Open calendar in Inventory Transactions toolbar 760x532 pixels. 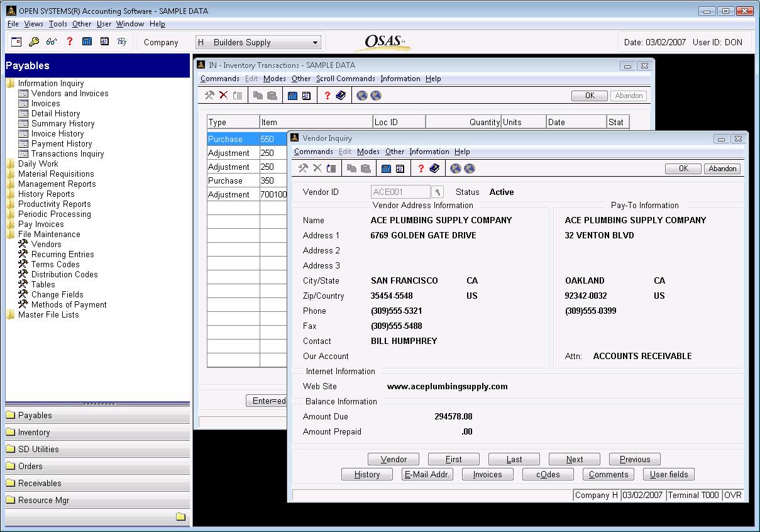point(306,96)
